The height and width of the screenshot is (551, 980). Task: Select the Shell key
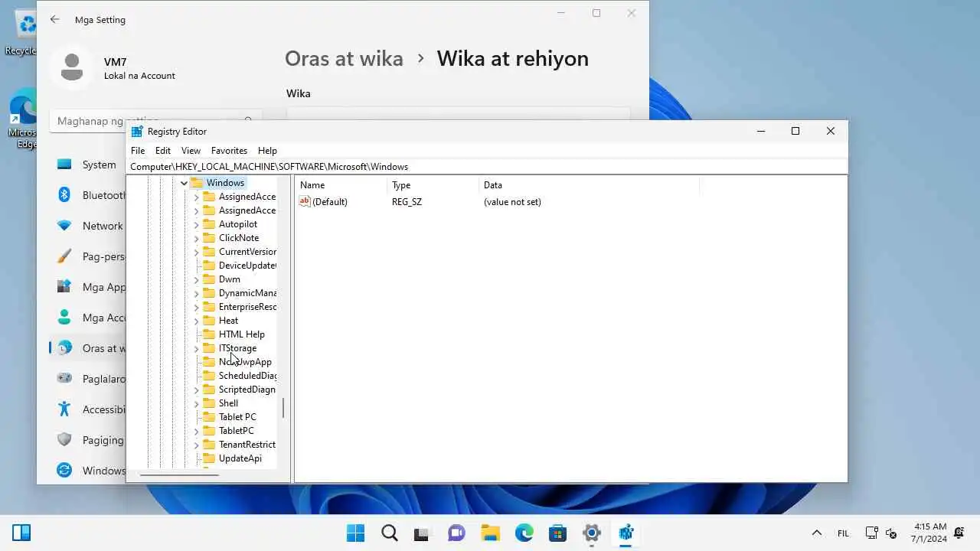pos(228,403)
